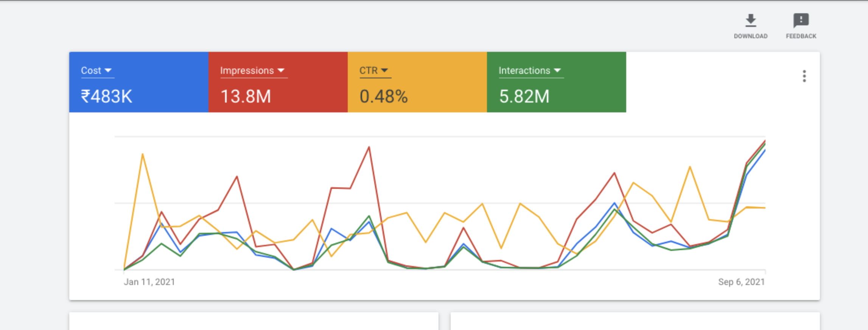Click the CTR label in yellow tile
This screenshot has width=868, height=330.
(x=368, y=70)
